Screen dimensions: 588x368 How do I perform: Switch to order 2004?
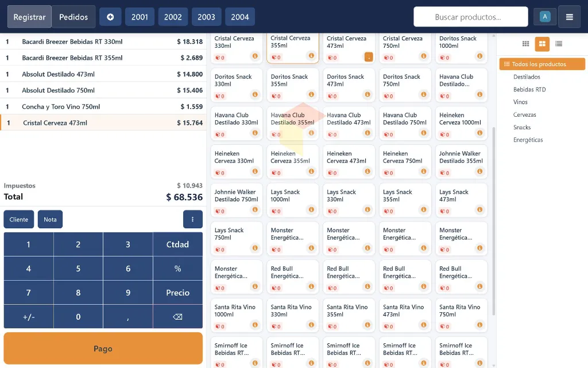pyautogui.click(x=240, y=17)
